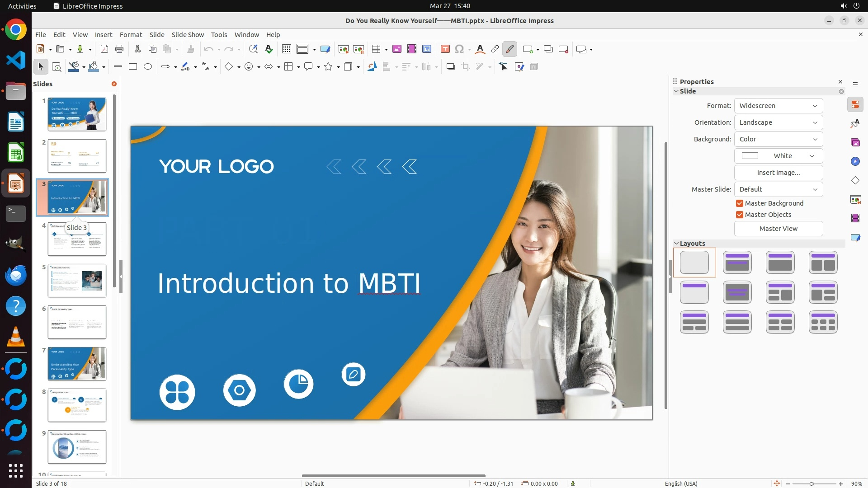
Task: Open the White background color swatch dropdown
Action: pyautogui.click(x=778, y=156)
